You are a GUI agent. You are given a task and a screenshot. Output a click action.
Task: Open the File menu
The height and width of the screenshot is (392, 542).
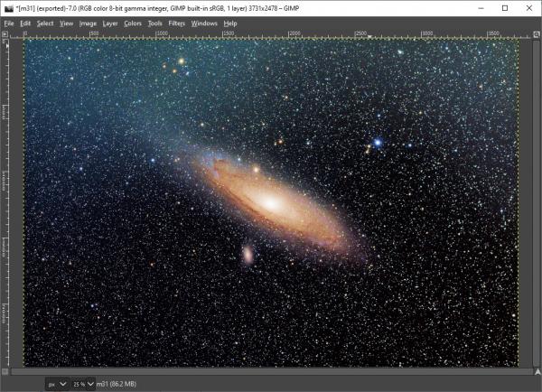click(x=9, y=23)
